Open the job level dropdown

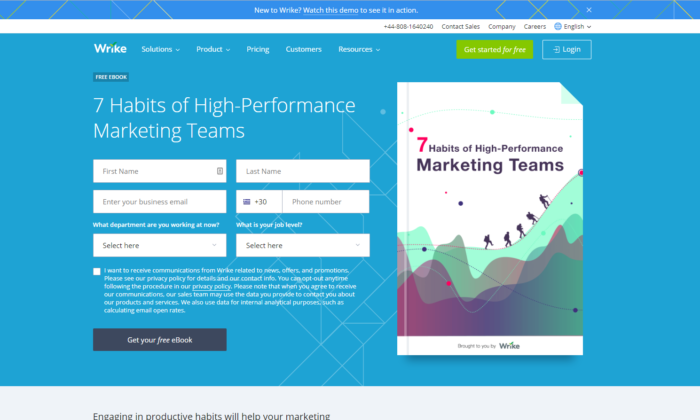click(x=302, y=245)
